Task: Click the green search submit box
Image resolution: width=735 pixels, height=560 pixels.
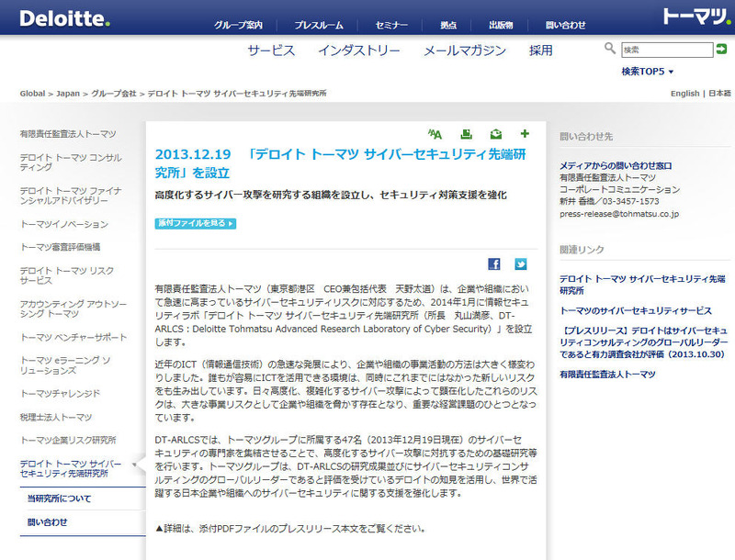Action: [x=719, y=50]
